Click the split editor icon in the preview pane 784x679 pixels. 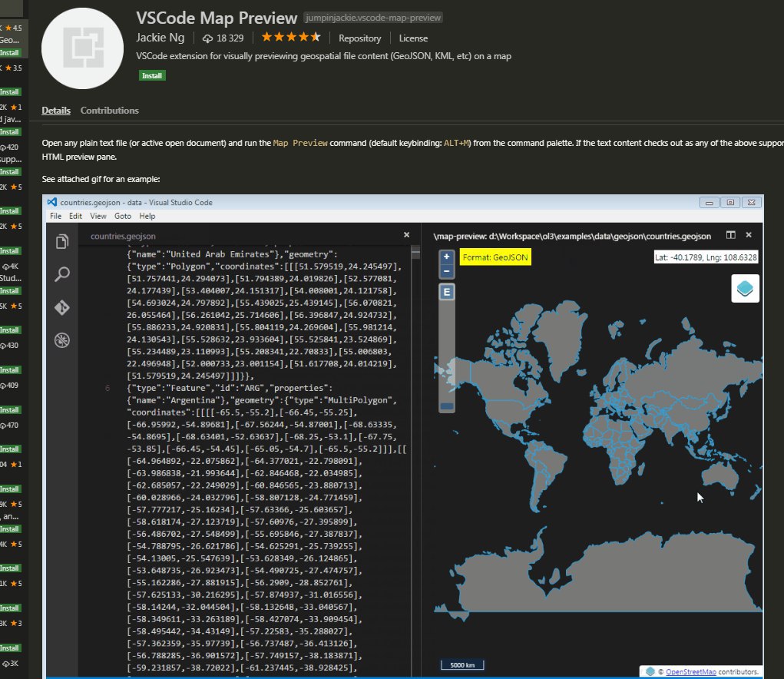[730, 235]
